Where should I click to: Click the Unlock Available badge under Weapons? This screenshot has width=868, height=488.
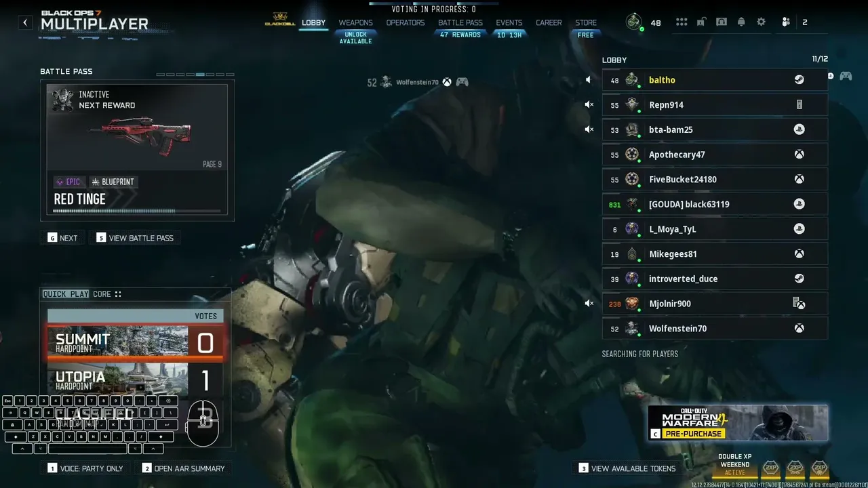click(x=356, y=38)
